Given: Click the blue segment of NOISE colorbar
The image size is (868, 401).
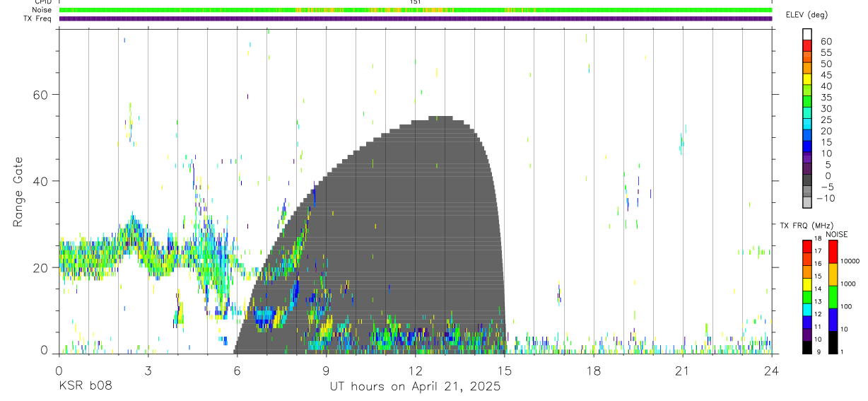Looking at the screenshot, I should click(x=833, y=320).
